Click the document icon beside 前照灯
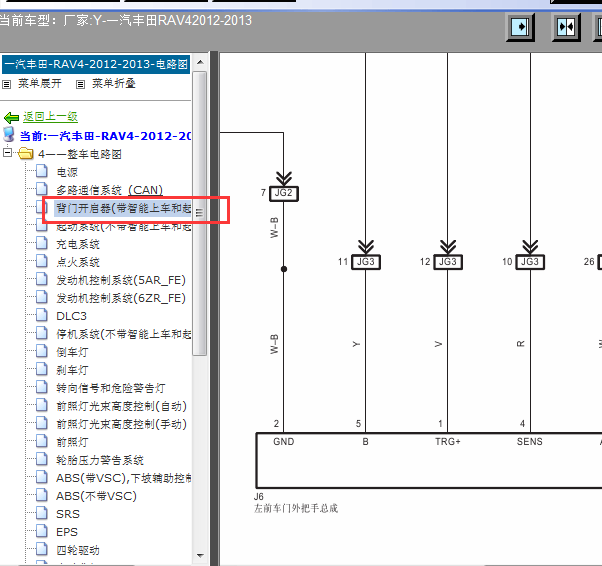602x566 pixels. tap(42, 441)
